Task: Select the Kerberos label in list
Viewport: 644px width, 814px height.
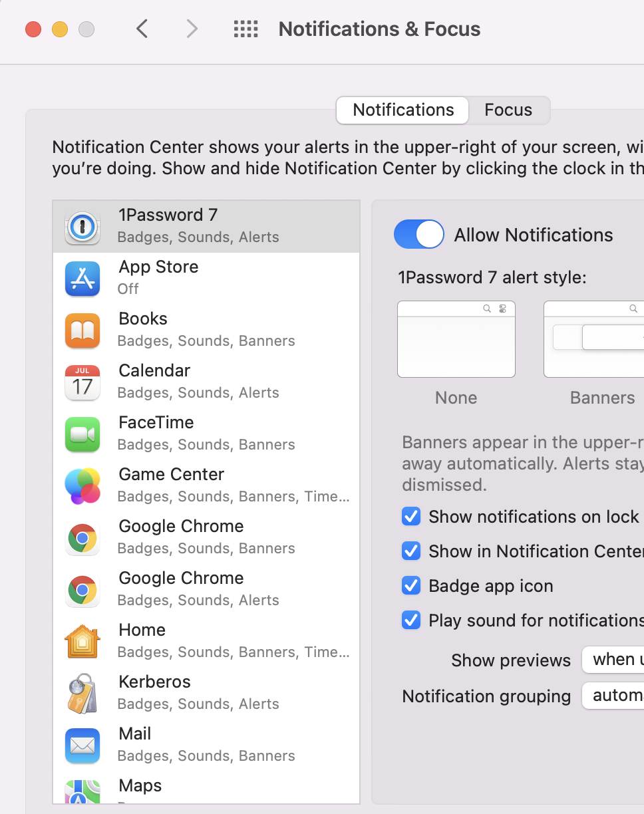Action: tap(154, 682)
